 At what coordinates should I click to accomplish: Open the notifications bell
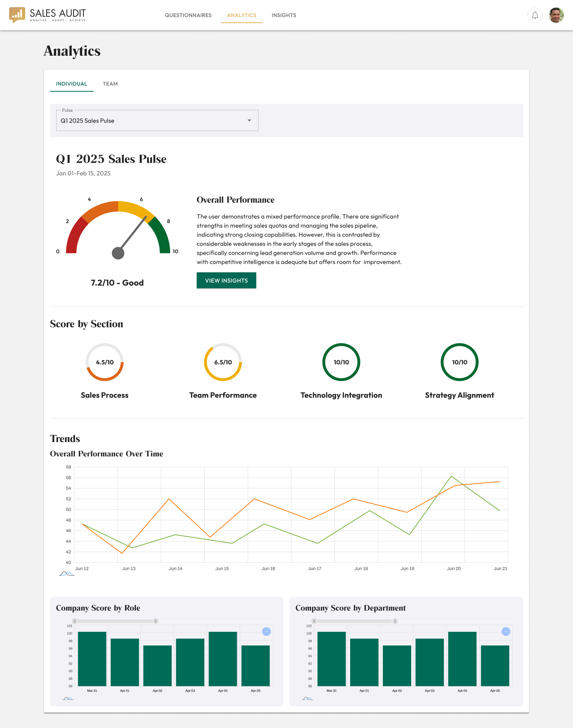click(535, 16)
